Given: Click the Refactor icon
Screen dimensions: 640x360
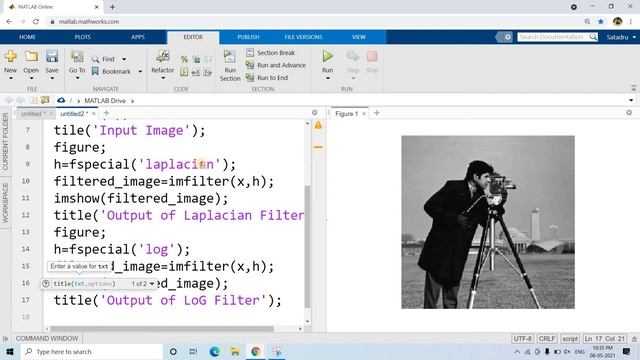Looking at the screenshot, I should (x=163, y=56).
